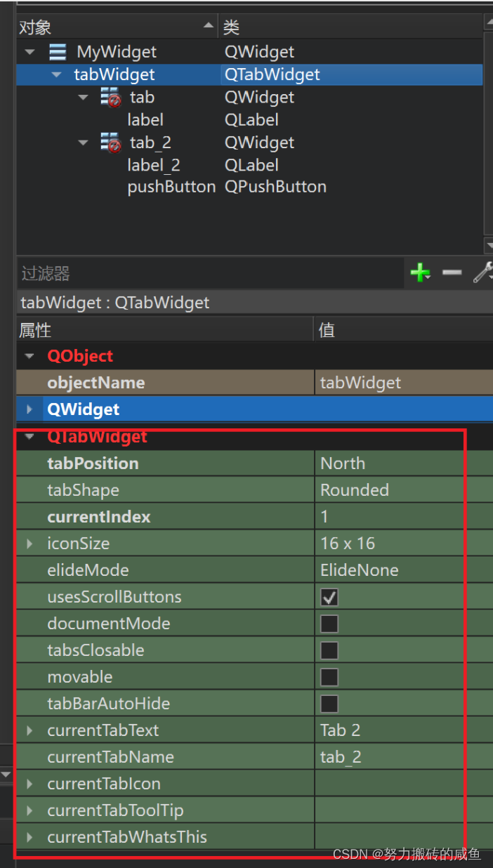Select pushButton in the object tree

[171, 187]
